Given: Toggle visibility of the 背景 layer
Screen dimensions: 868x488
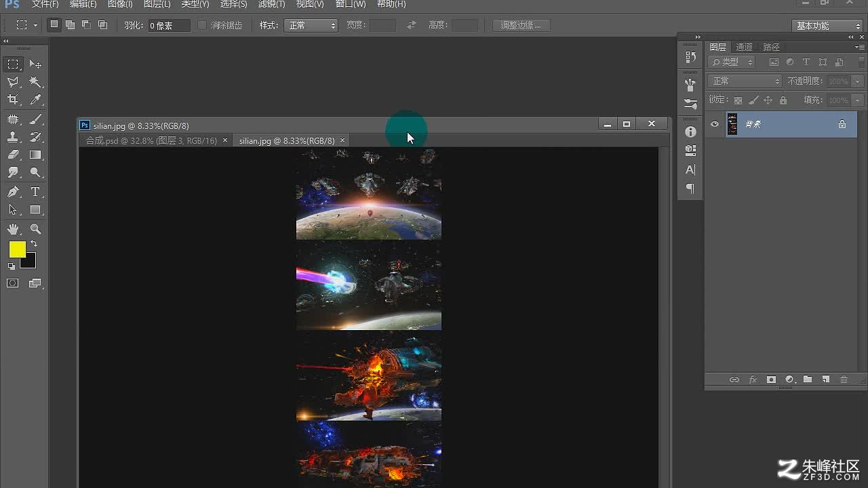Looking at the screenshot, I should click(x=715, y=124).
